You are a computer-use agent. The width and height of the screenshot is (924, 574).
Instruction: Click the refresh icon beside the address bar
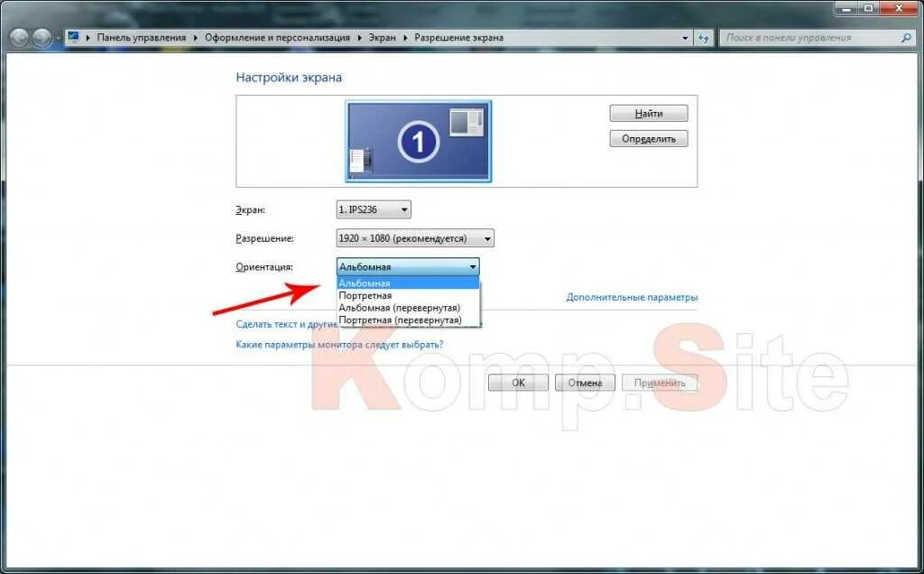tap(704, 38)
